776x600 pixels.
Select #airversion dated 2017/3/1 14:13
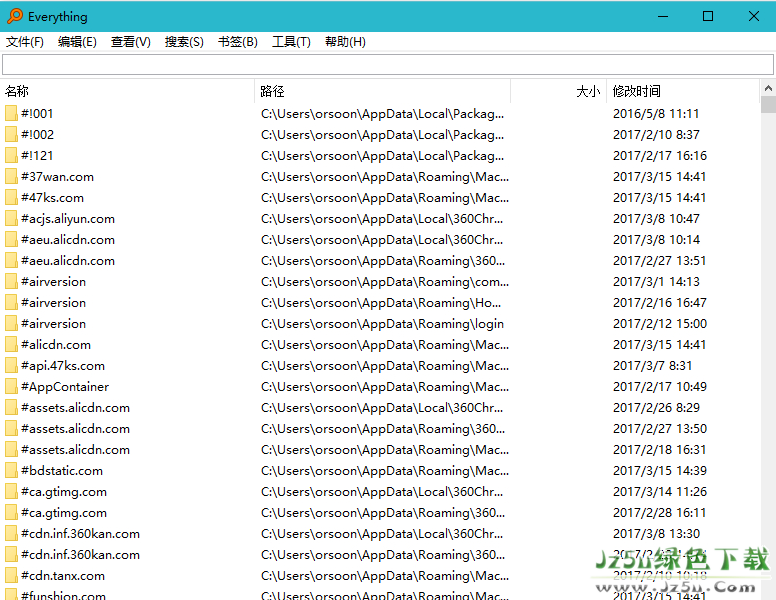click(x=53, y=282)
